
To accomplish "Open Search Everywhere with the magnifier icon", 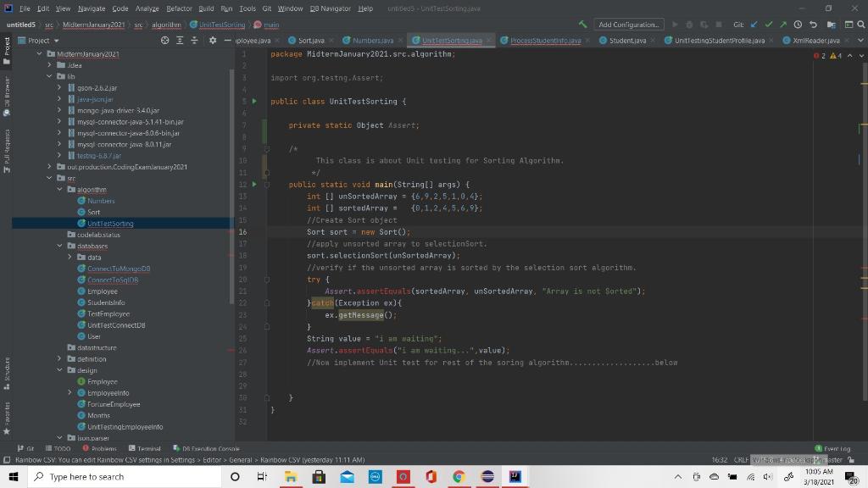I will [860, 25].
